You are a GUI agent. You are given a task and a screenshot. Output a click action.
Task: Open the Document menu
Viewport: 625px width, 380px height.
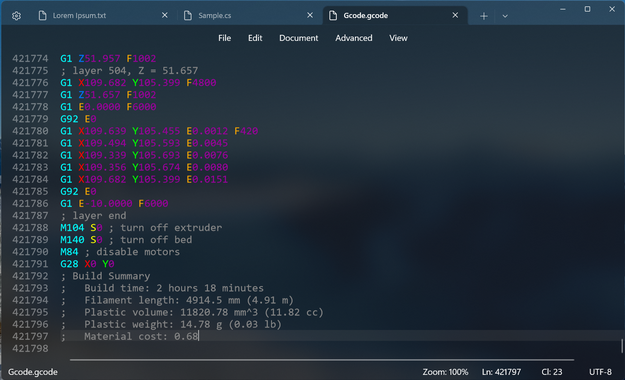click(x=299, y=38)
